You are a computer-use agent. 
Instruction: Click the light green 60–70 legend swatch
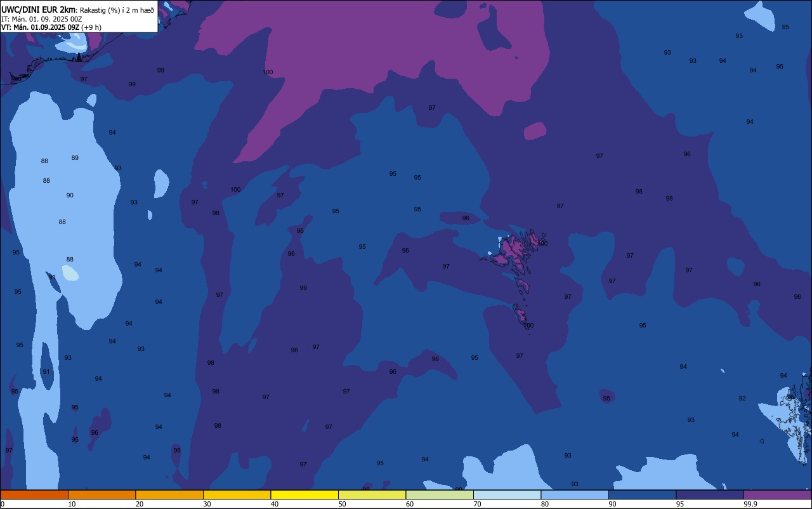pyautogui.click(x=440, y=494)
